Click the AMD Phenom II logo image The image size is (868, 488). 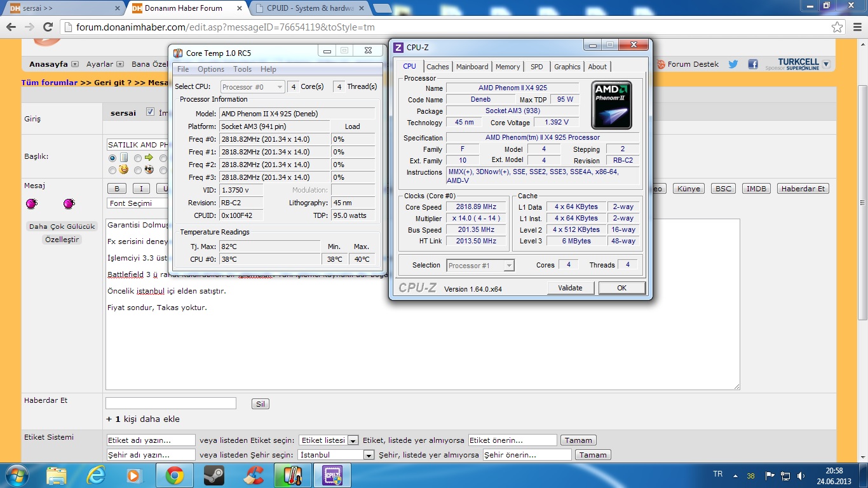coord(611,105)
